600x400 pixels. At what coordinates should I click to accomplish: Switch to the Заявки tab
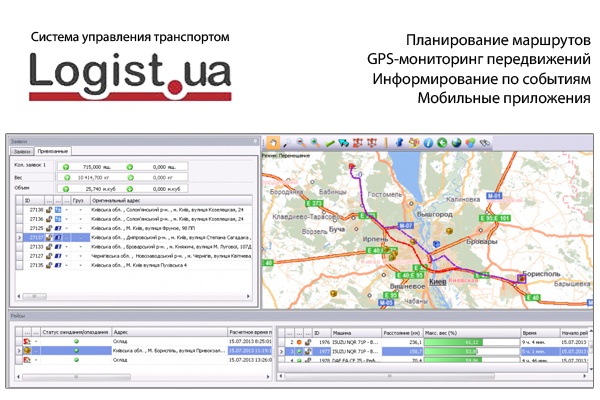pyautogui.click(x=22, y=151)
